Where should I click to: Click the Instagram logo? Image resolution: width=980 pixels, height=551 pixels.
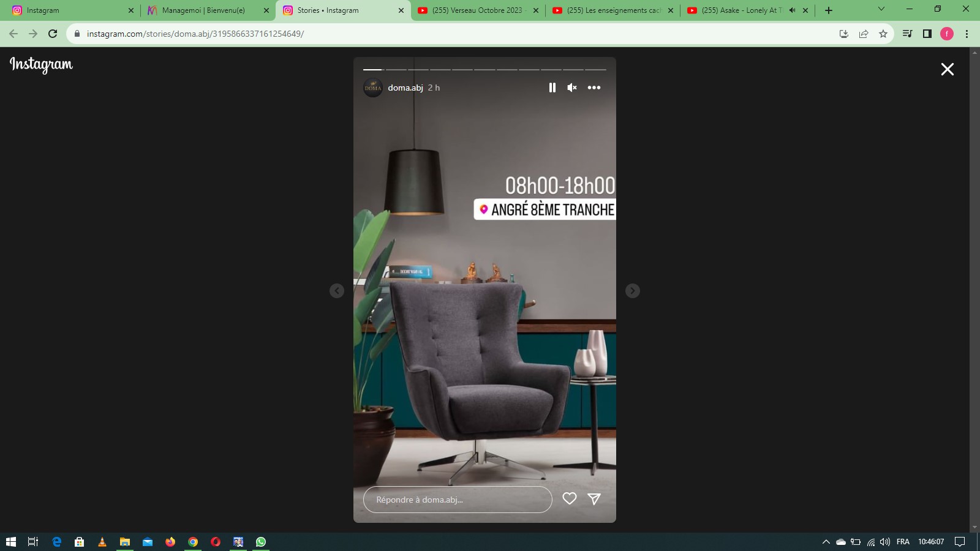[41, 64]
